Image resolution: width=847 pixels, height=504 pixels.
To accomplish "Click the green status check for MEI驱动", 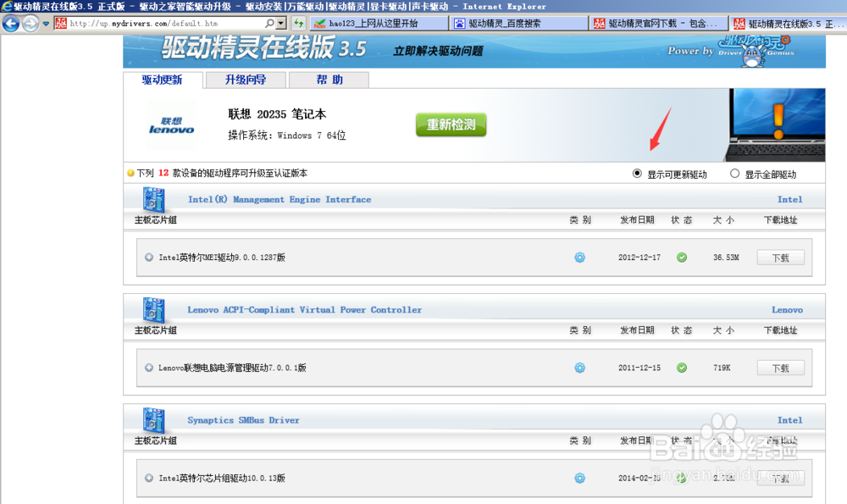I will 682,258.
